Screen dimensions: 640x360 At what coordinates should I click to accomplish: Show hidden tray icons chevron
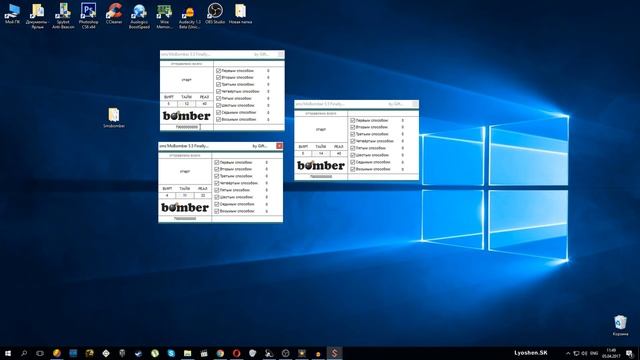568,353
